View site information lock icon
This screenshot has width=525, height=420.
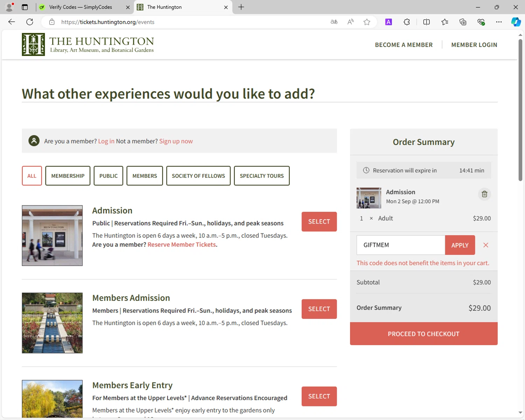[x=52, y=22]
